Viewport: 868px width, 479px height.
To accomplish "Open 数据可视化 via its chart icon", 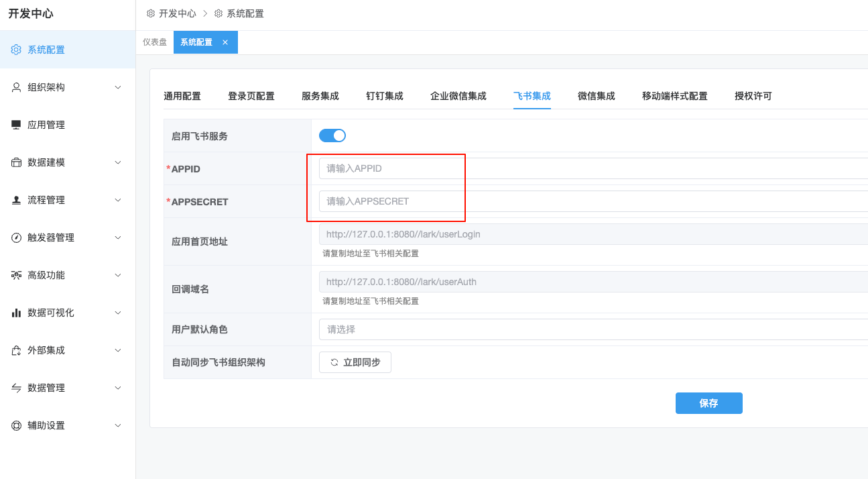I will (15, 312).
